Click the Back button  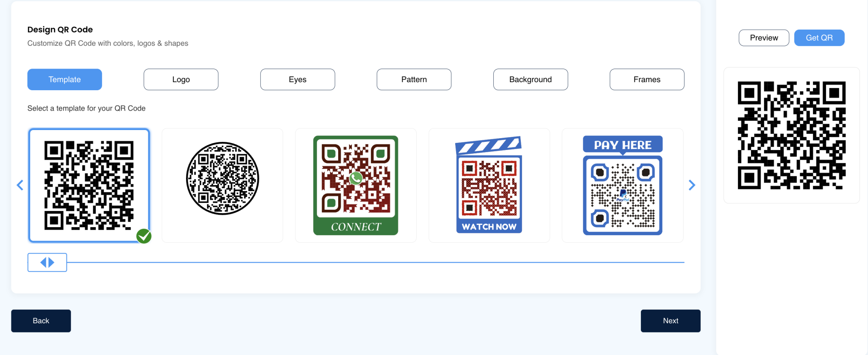pos(41,321)
